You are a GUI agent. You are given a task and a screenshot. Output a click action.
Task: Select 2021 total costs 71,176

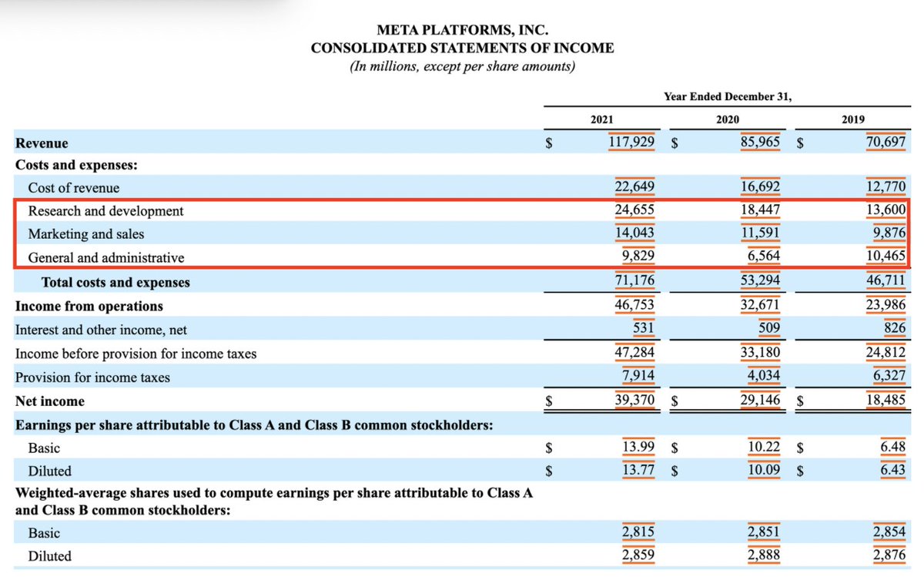634,280
